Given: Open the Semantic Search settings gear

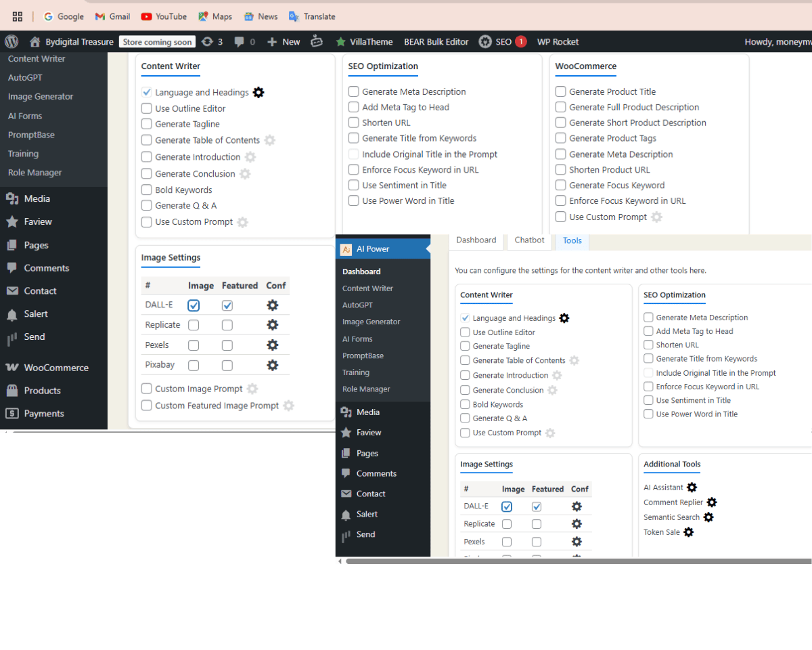Looking at the screenshot, I should [708, 517].
